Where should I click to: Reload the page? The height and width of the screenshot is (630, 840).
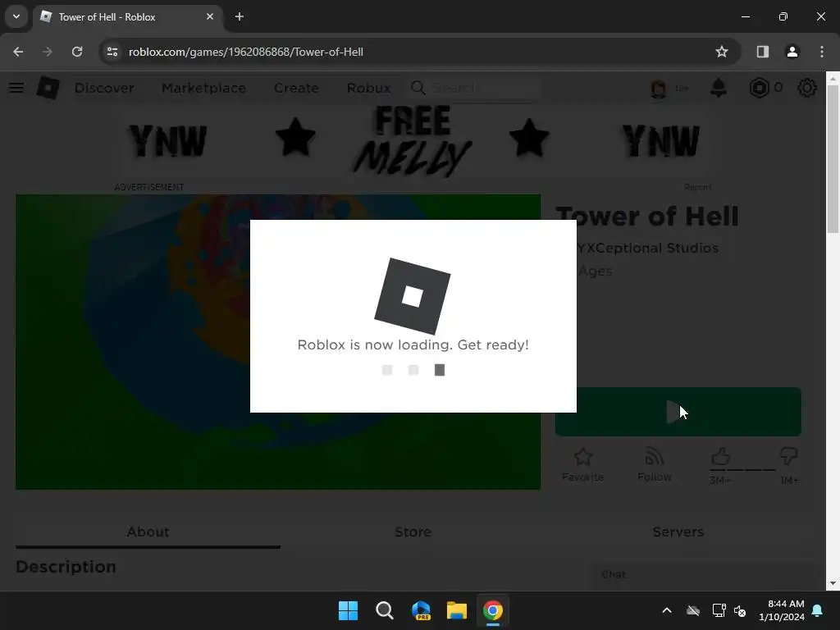77,52
